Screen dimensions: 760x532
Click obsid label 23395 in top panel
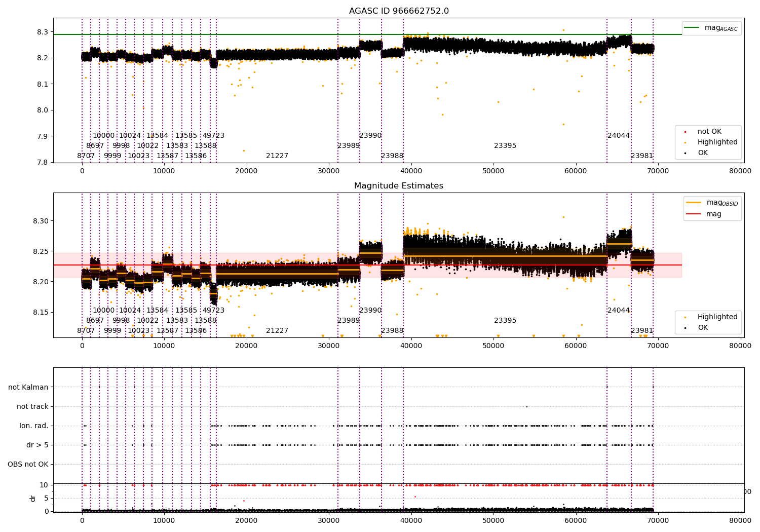coord(505,146)
